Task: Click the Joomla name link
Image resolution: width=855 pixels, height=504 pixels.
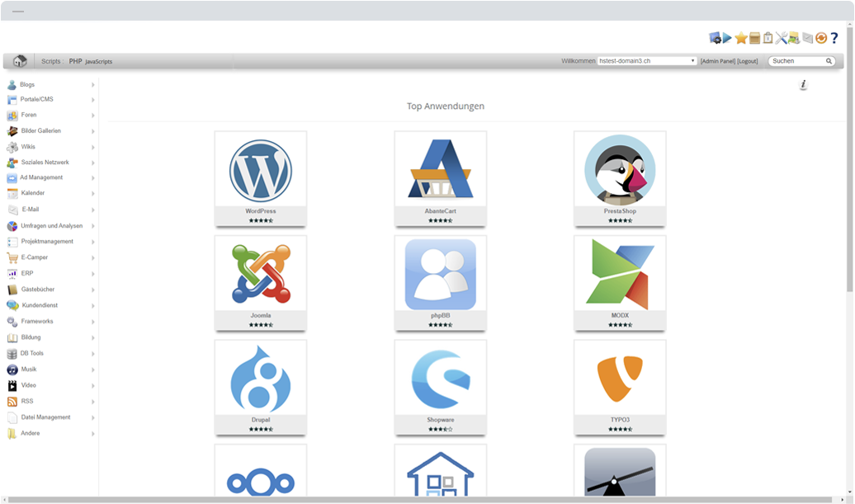Action: click(261, 315)
